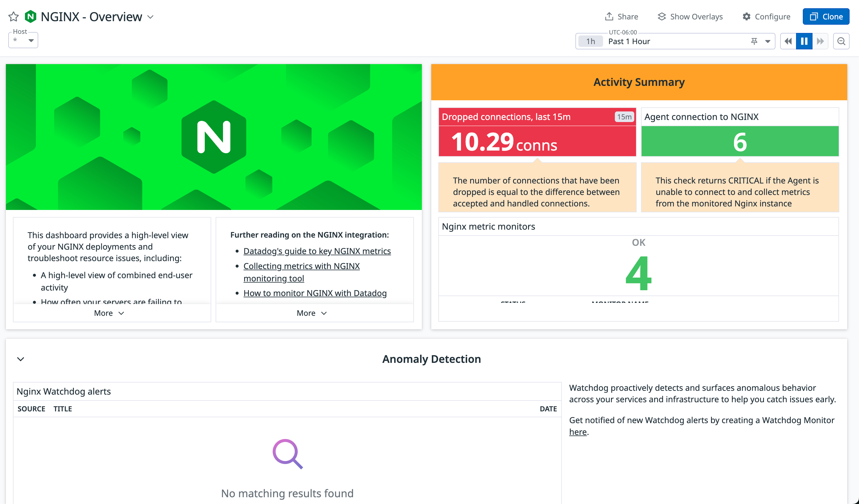This screenshot has height=504, width=859.
Task: Click Show Overlays
Action: pyautogui.click(x=690, y=16)
